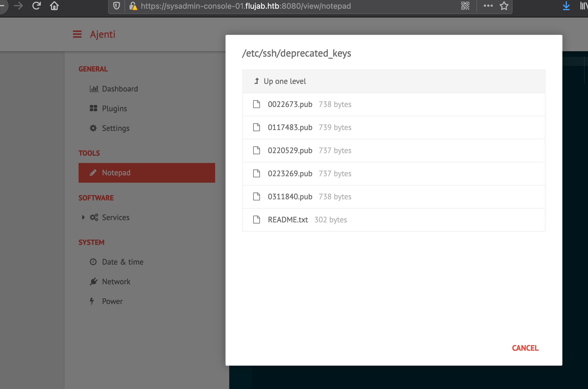The height and width of the screenshot is (389, 588).
Task: Click the QR code icon in address bar
Action: pyautogui.click(x=465, y=6)
